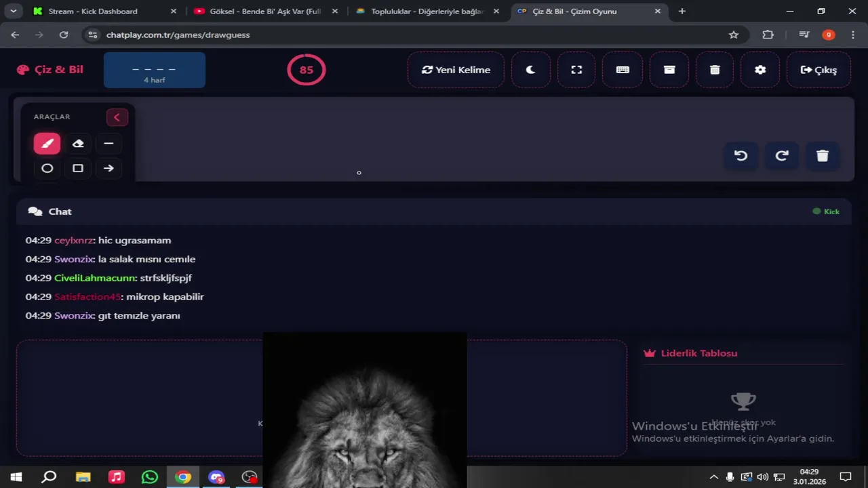Toggle dark mode moon icon
This screenshot has width=868, height=488.
pos(530,70)
